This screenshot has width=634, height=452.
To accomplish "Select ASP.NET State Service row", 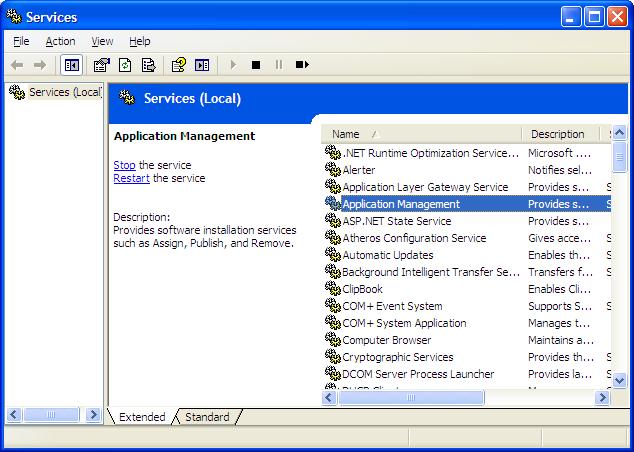I will [467, 221].
